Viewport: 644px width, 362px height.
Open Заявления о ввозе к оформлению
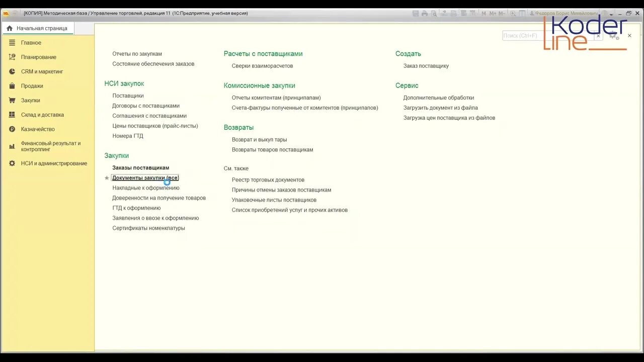coord(155,218)
